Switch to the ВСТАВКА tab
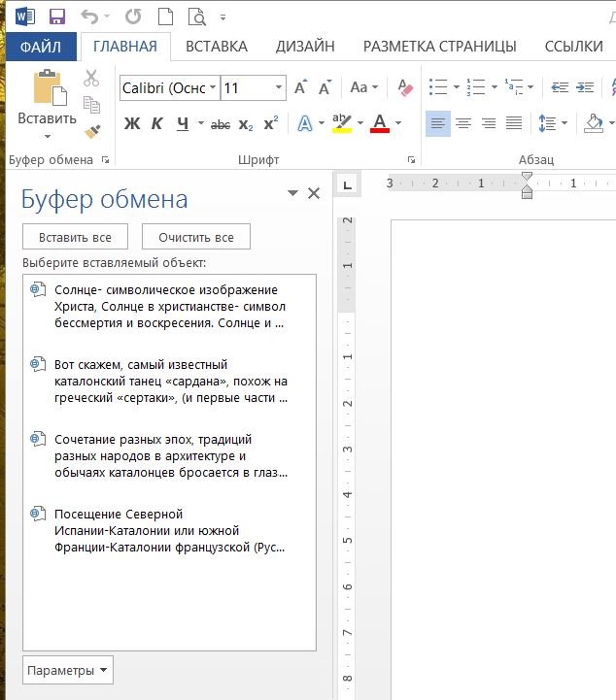The width and height of the screenshot is (616, 700). tap(216, 46)
